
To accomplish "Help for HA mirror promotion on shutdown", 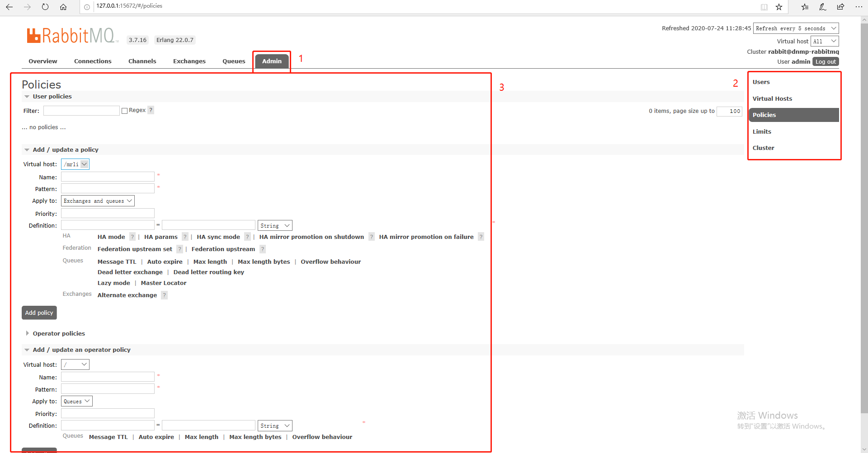I will (x=372, y=237).
